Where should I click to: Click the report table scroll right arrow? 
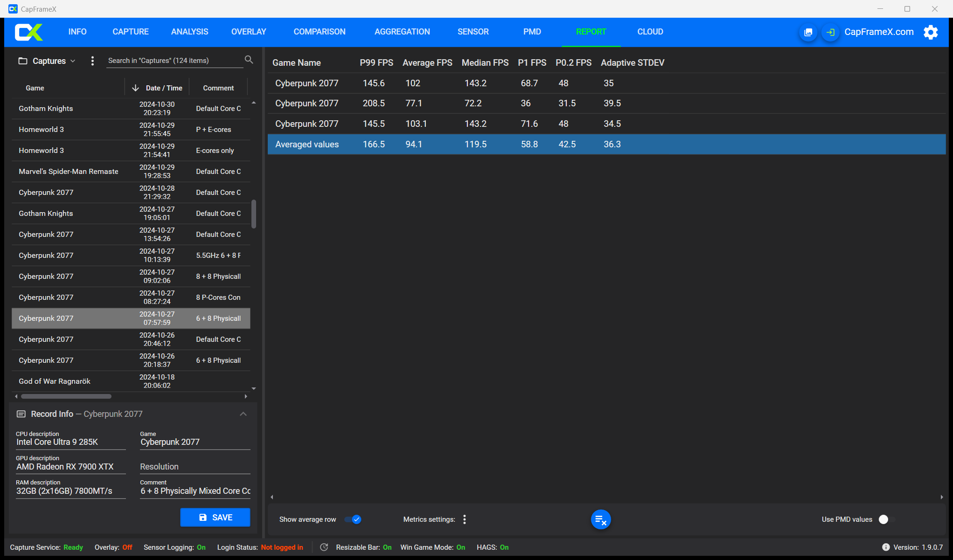(942, 497)
